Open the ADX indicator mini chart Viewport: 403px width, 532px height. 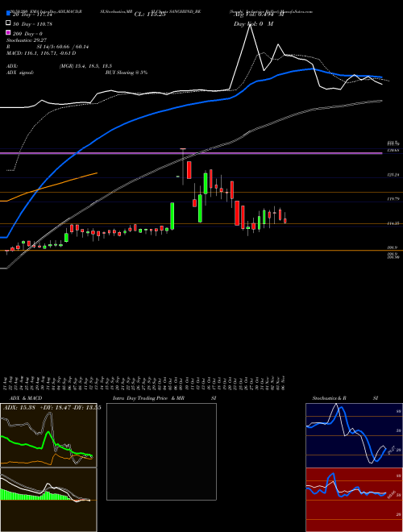point(48,435)
